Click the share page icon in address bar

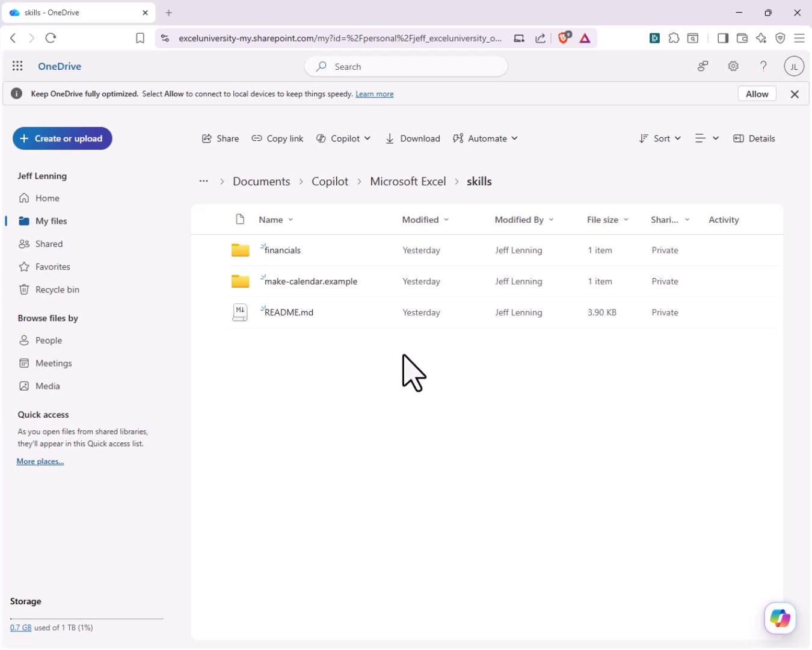(x=540, y=38)
